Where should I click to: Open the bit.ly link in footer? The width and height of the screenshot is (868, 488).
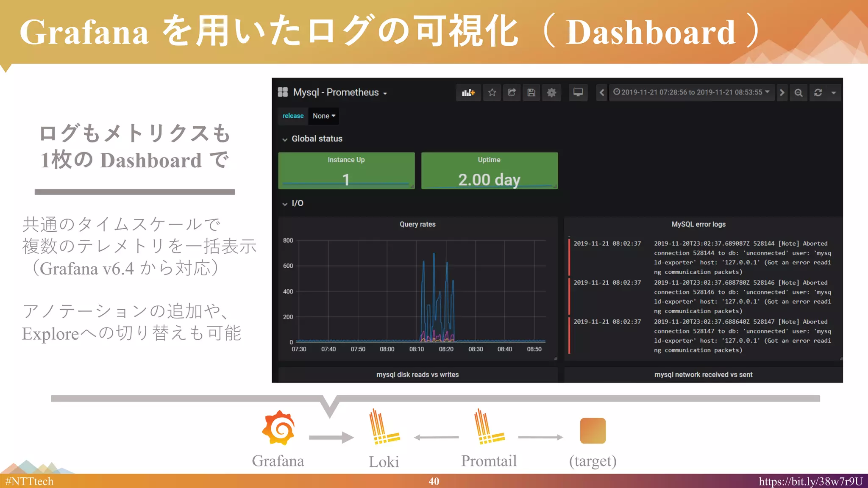[810, 482]
